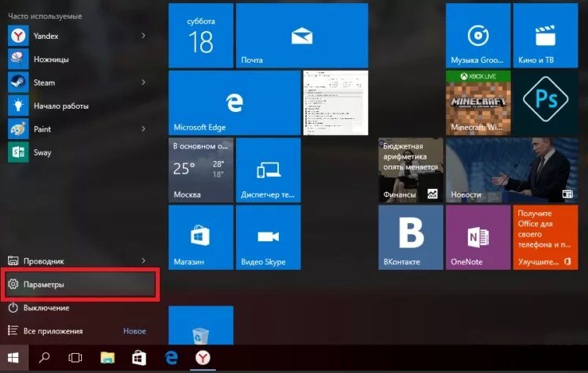Screen dimensions: 588x373
Task: Launch the ВКонтакте tile
Action: coord(411,237)
